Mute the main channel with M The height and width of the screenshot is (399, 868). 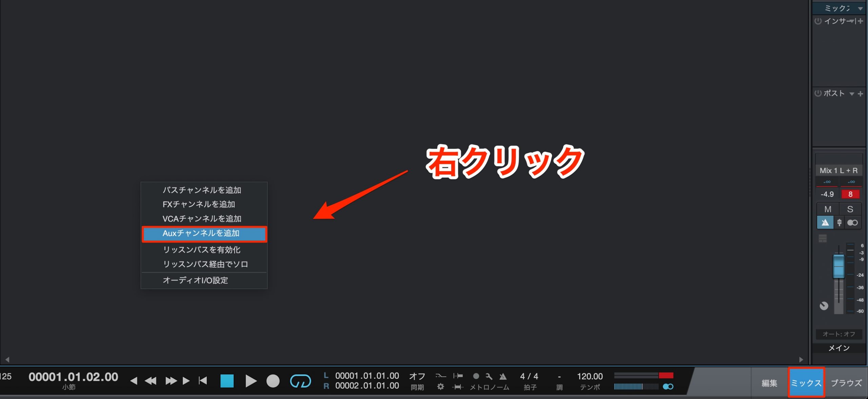point(828,209)
